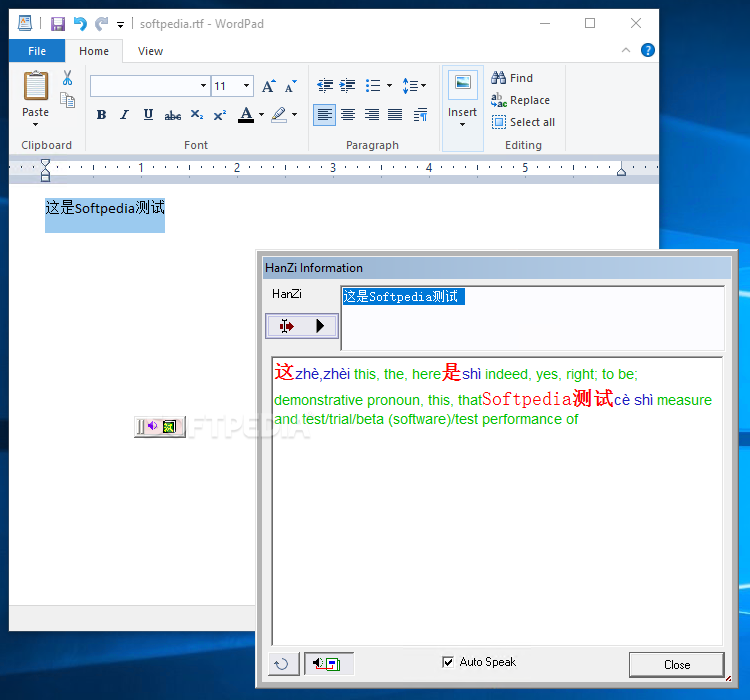This screenshot has height=700, width=750.
Task: Decrease the paragraph indent
Action: (x=325, y=86)
